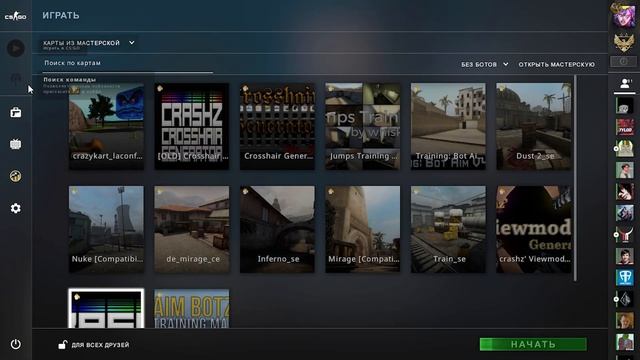The width and height of the screenshot is (640, 360).
Task: Expand the 'Карты из мастерской' mode dropdown
Action: [89, 43]
